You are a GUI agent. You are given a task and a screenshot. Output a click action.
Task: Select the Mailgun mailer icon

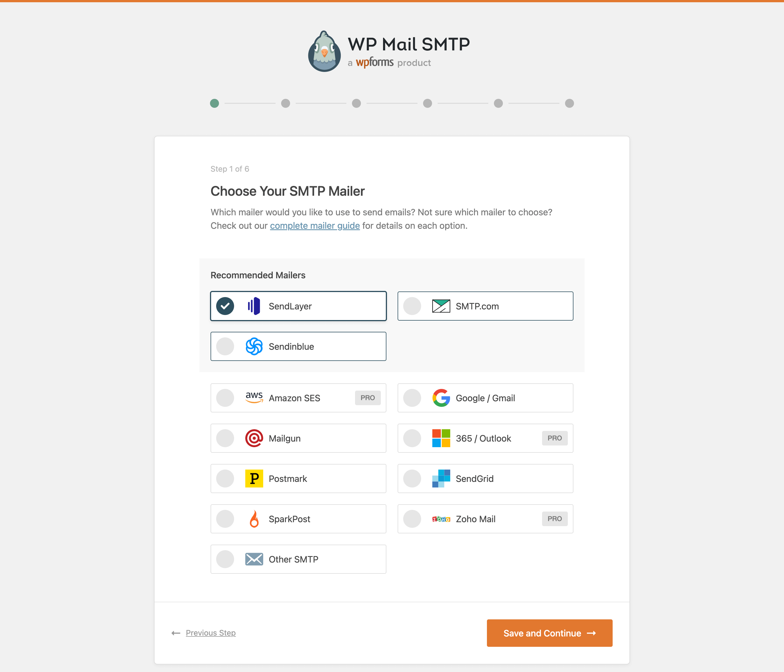254,438
